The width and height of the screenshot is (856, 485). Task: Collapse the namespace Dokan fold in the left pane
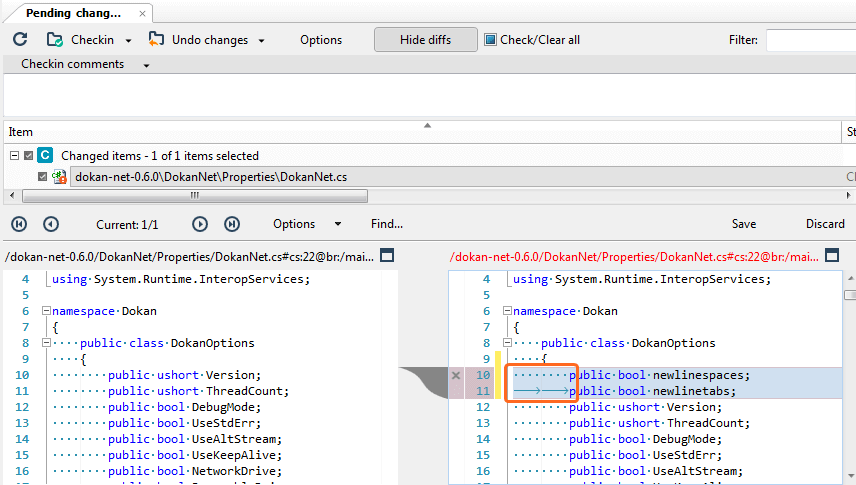(46, 311)
